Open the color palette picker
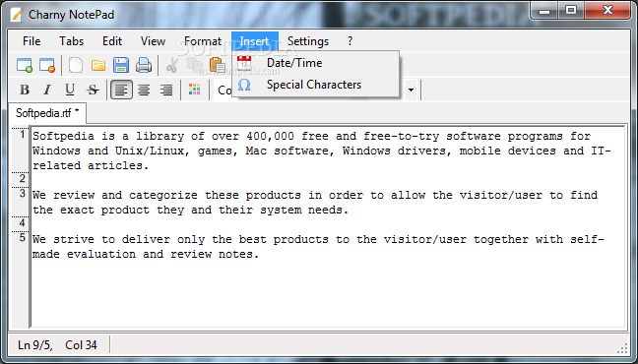This screenshot has width=638, height=364. [195, 90]
